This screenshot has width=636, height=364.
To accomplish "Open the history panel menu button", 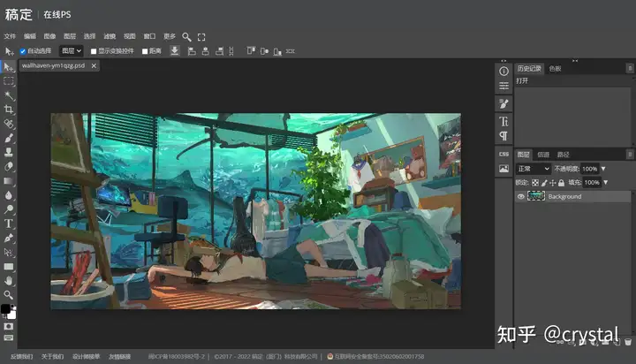I will pyautogui.click(x=630, y=68).
